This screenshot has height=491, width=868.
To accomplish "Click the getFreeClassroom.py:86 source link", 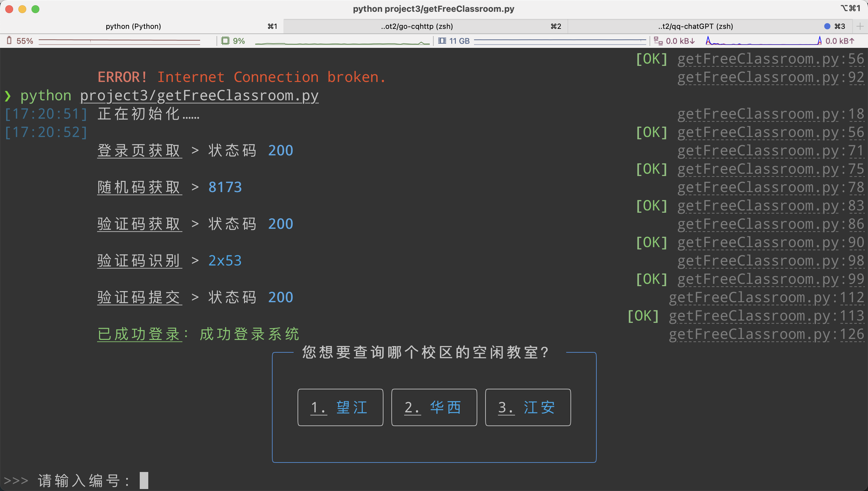I will (x=771, y=225).
